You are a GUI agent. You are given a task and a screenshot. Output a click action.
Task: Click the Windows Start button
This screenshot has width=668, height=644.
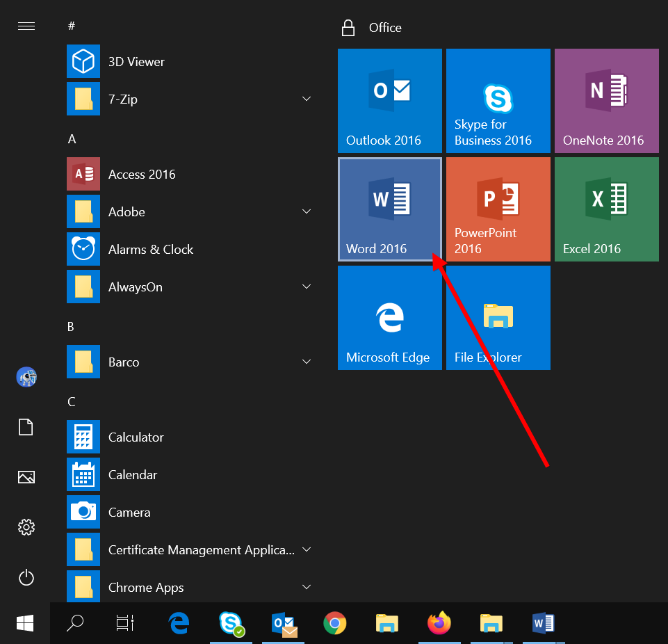click(x=26, y=623)
